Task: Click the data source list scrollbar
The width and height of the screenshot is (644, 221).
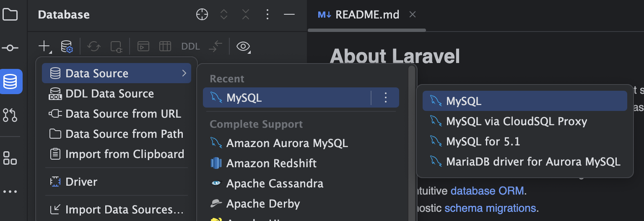Action: point(413,143)
